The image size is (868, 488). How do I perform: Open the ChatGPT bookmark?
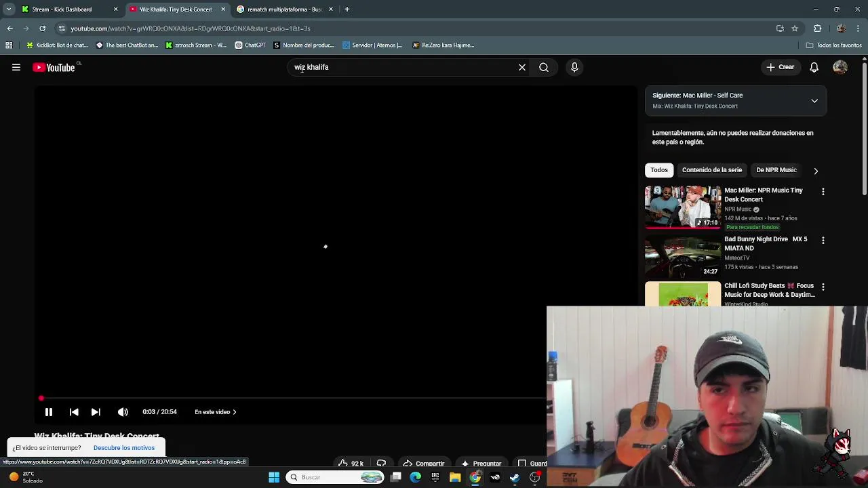(250, 45)
